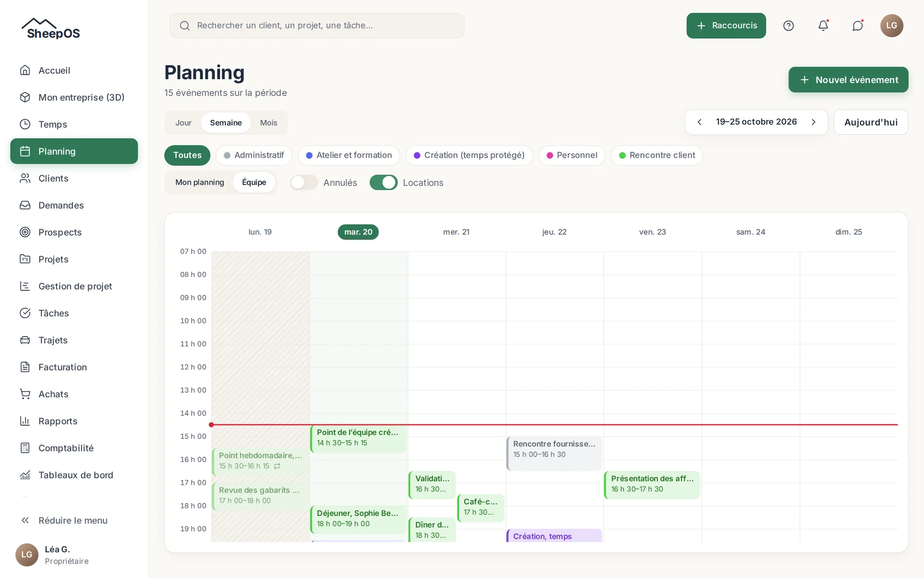This screenshot has width=924, height=578.
Task: Click the Temps clock icon
Action: tap(25, 124)
